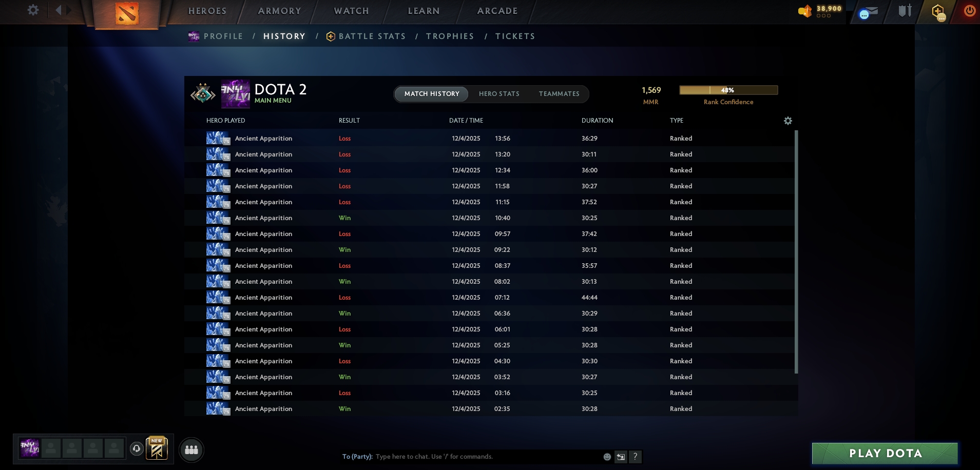Open the WATCH menu
The image size is (980, 470).
point(352,11)
